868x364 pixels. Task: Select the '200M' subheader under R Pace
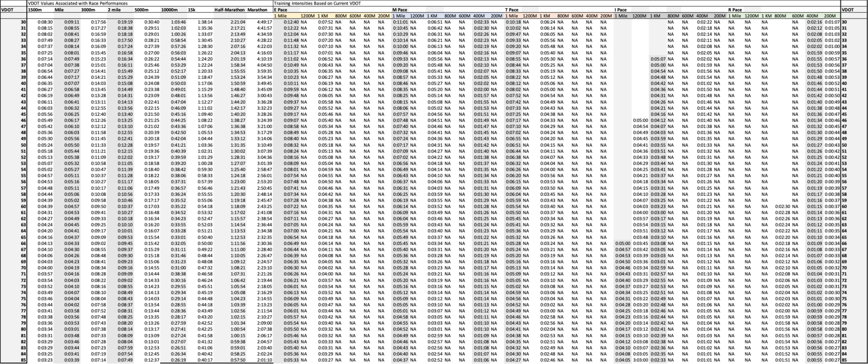click(x=830, y=16)
